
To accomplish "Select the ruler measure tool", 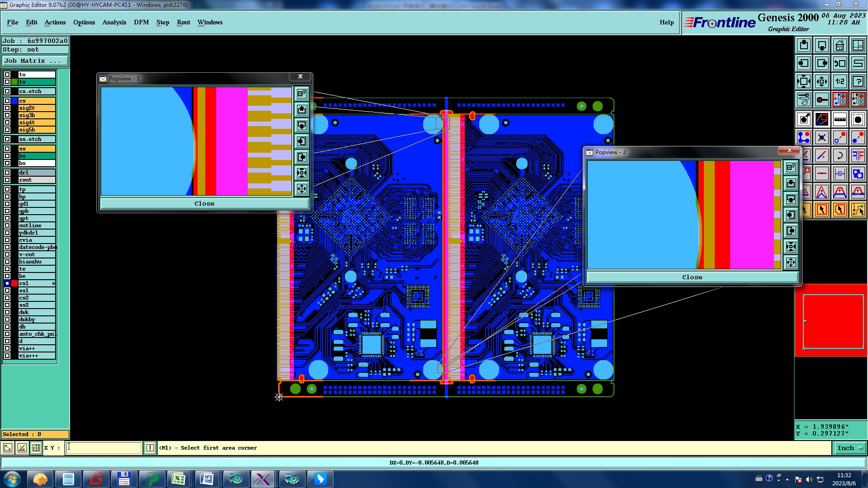I will pyautogui.click(x=840, y=119).
